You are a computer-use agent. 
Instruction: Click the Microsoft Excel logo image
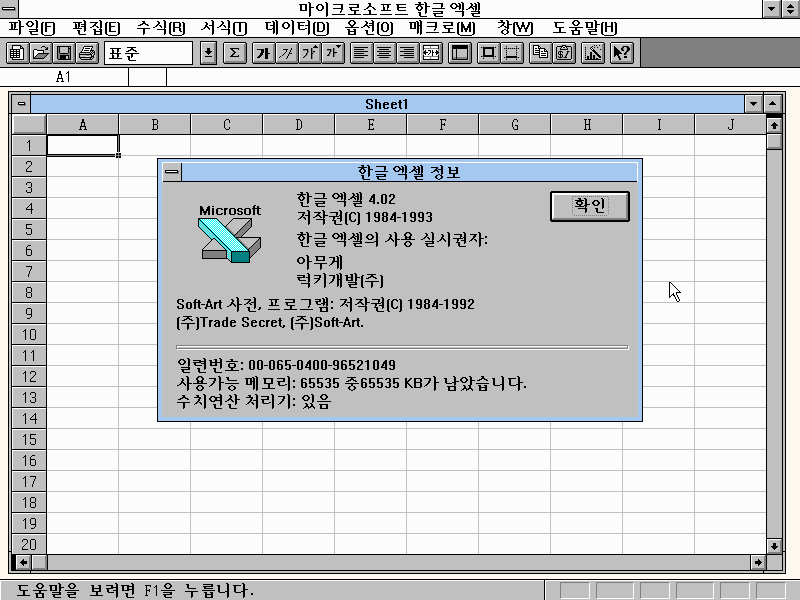[230, 234]
